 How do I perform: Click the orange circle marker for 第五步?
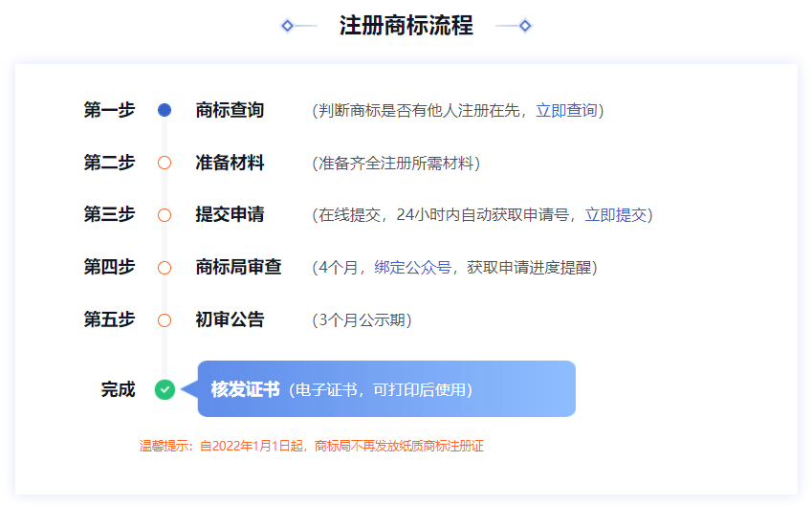coord(165,320)
